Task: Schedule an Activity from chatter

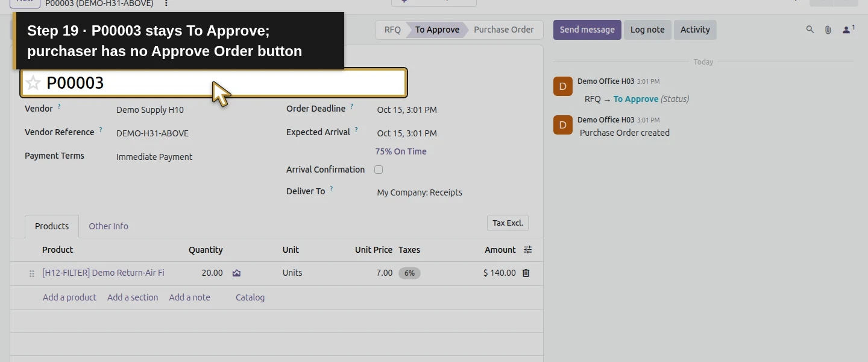Action: [695, 30]
